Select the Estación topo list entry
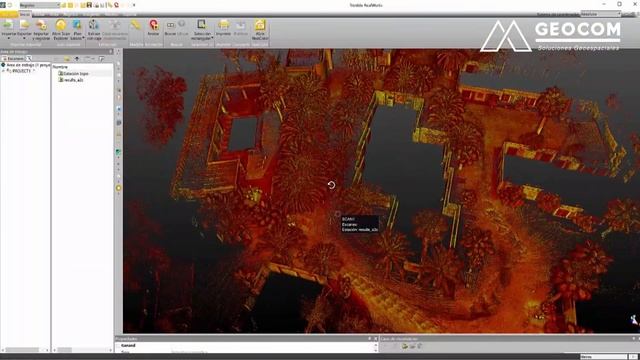The height and width of the screenshot is (360, 640). 73,73
